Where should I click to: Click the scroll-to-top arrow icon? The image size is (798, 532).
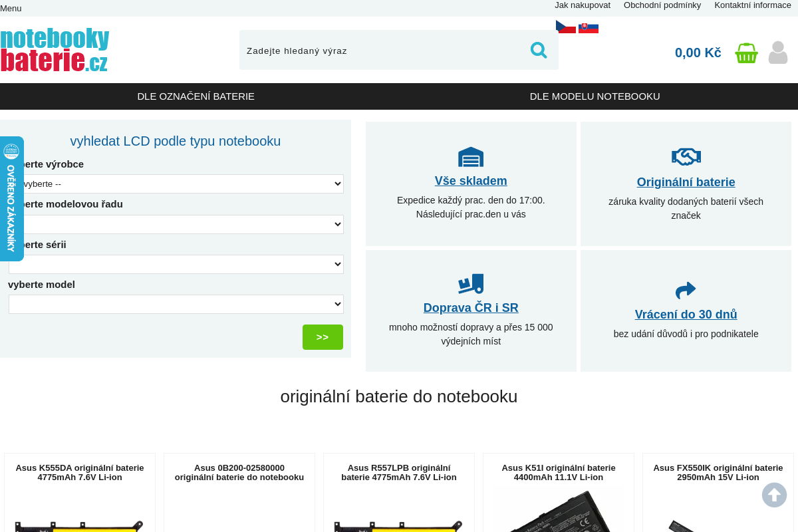774,495
